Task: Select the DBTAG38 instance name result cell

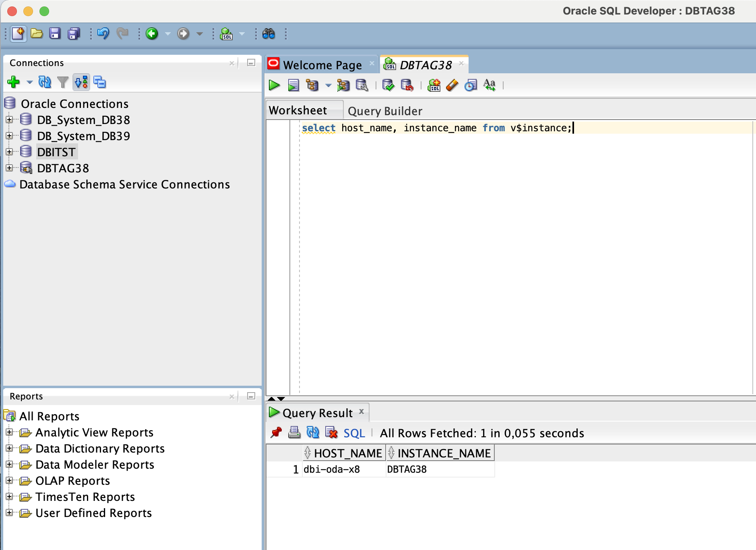Action: pos(440,469)
